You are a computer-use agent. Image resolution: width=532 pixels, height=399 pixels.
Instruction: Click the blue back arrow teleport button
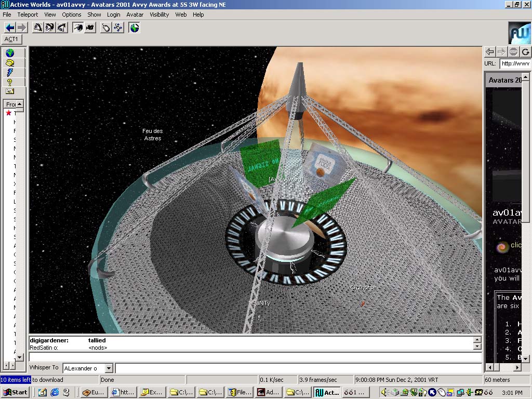(x=10, y=28)
